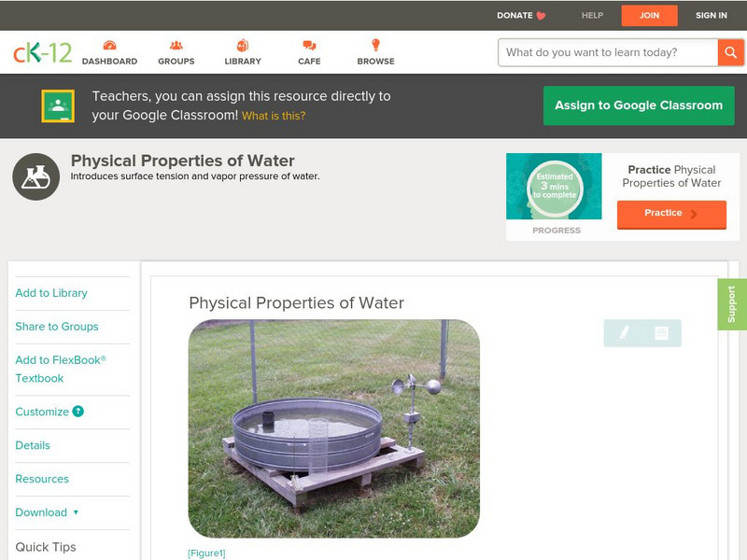The image size is (747, 560).
Task: Open the Groups people icon
Action: tap(176, 45)
